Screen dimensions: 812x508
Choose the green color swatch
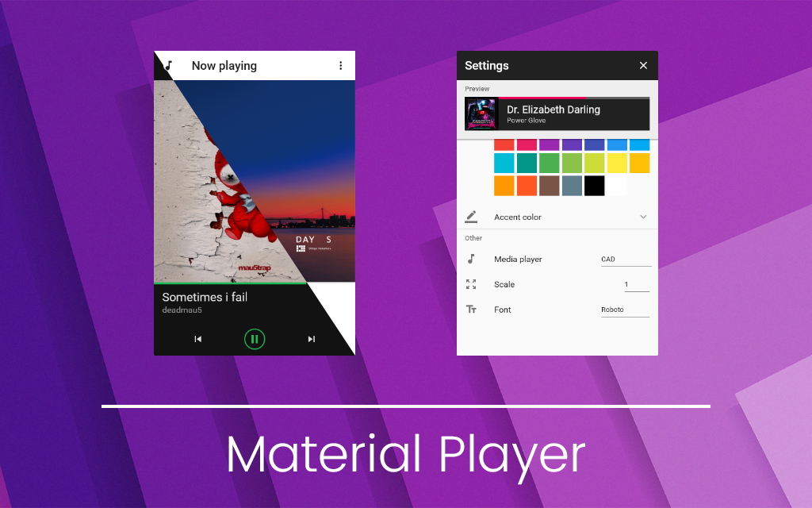tap(549, 163)
